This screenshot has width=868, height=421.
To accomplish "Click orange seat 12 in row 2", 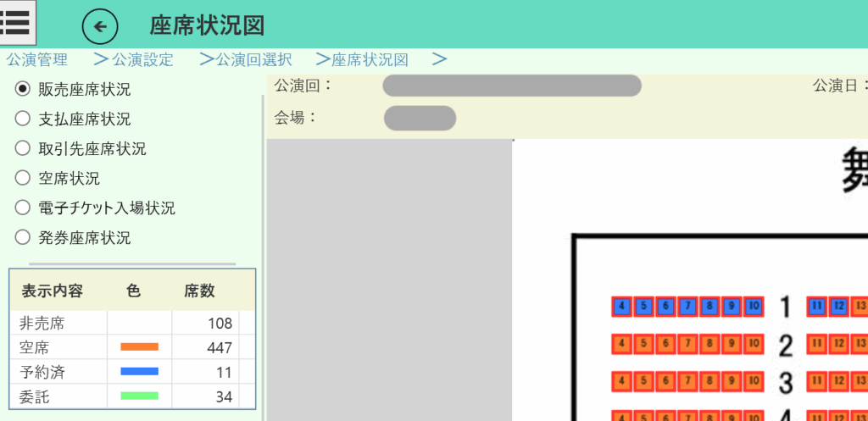I will pos(839,345).
